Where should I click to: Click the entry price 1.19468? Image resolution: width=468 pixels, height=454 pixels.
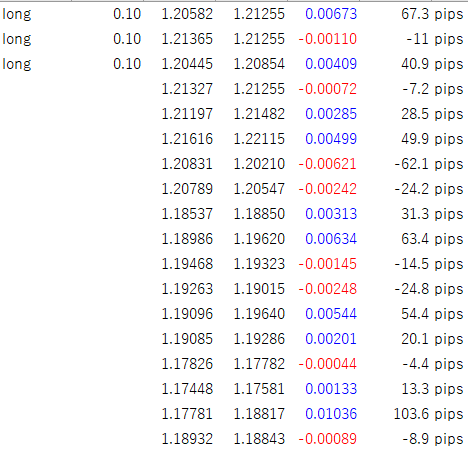click(187, 264)
